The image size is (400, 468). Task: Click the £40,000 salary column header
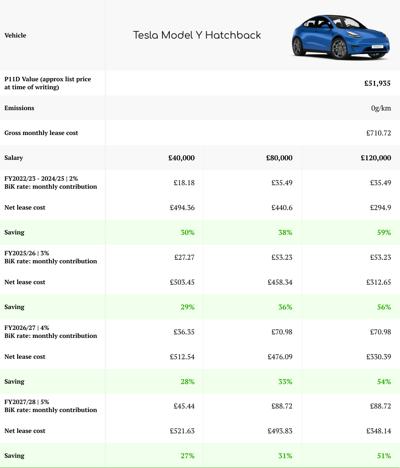coord(181,158)
